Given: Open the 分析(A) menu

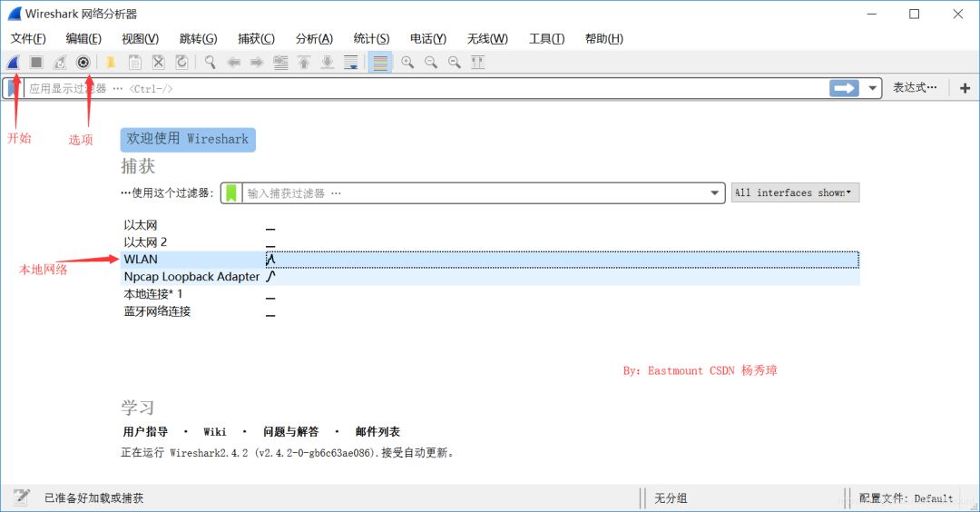Looking at the screenshot, I should pos(314,39).
